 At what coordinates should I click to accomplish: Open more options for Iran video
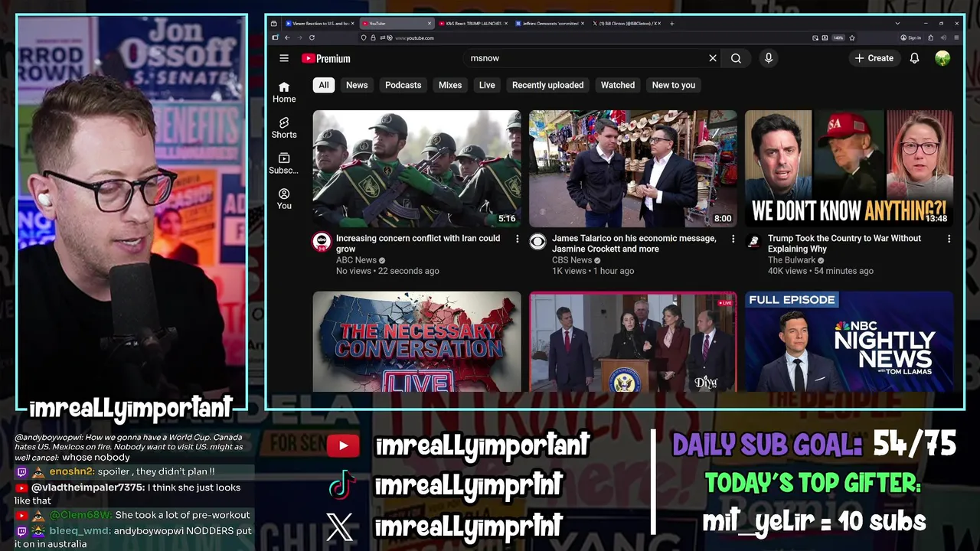(517, 240)
